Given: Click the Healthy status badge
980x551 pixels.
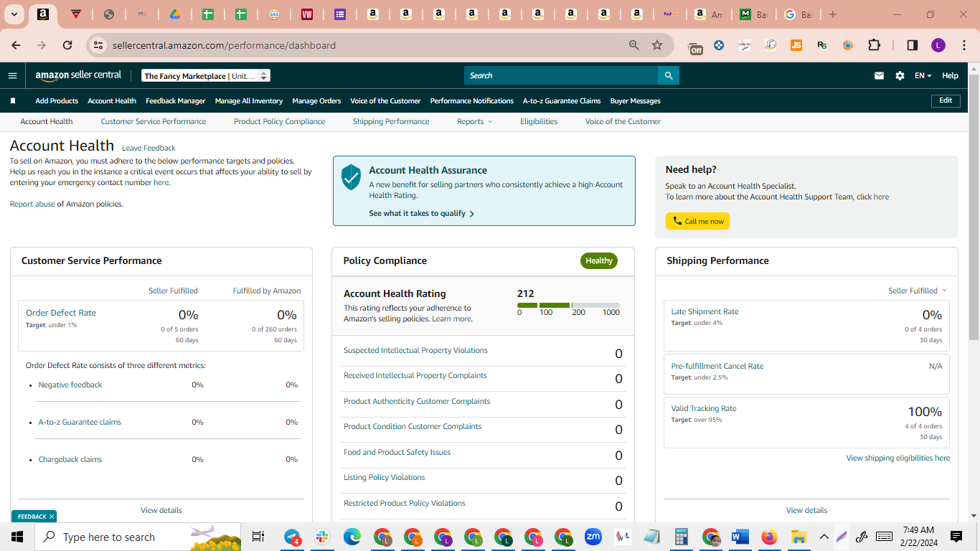Looking at the screenshot, I should click(x=599, y=260).
